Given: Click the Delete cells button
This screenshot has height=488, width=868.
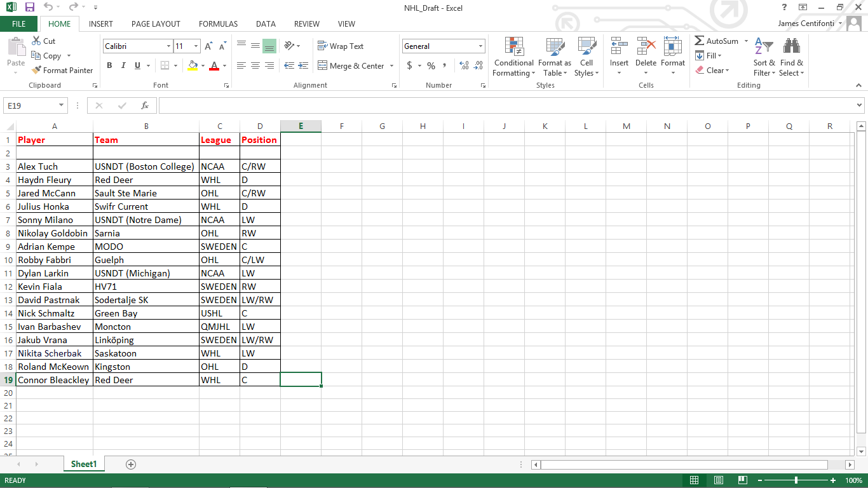Looking at the screenshot, I should click(x=646, y=57).
